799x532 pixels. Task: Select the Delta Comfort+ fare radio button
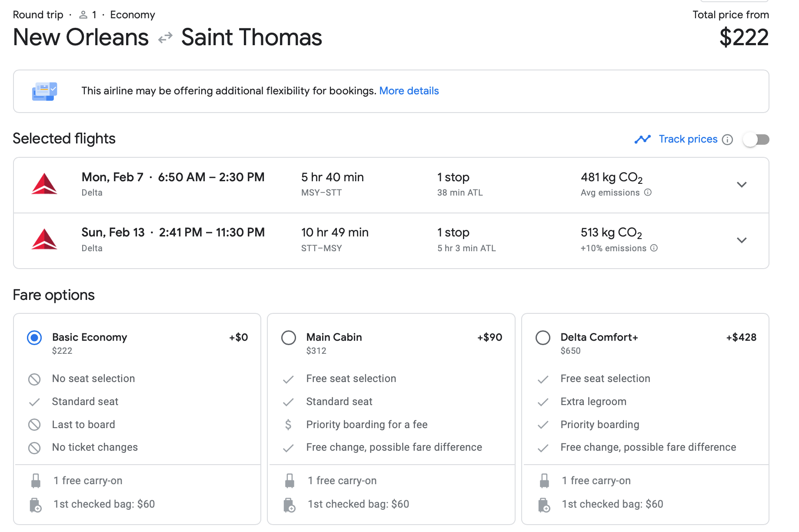(543, 338)
